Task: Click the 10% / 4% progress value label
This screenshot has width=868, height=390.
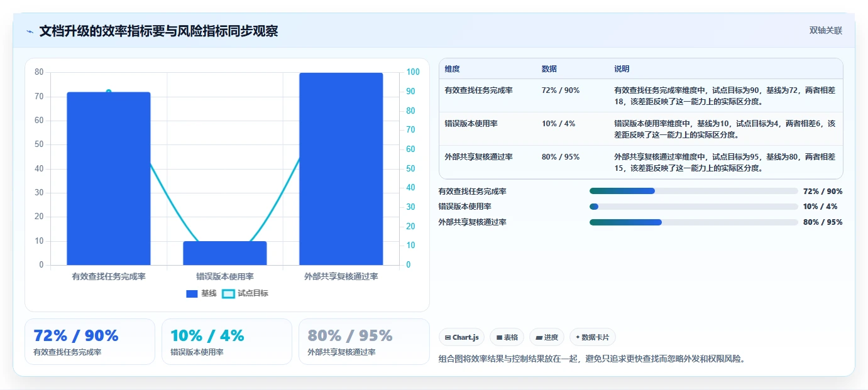Action: [x=820, y=207]
